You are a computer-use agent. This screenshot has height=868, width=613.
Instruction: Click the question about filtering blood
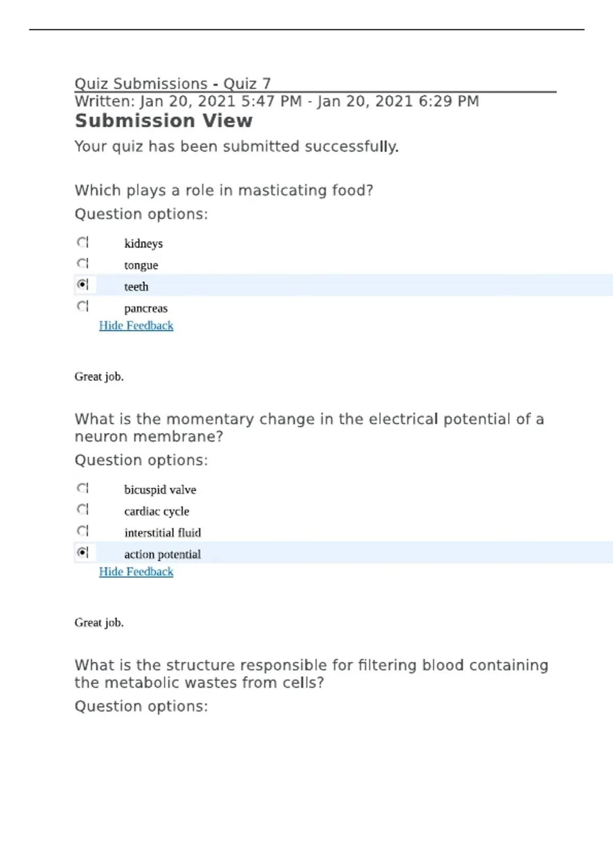coord(311,674)
